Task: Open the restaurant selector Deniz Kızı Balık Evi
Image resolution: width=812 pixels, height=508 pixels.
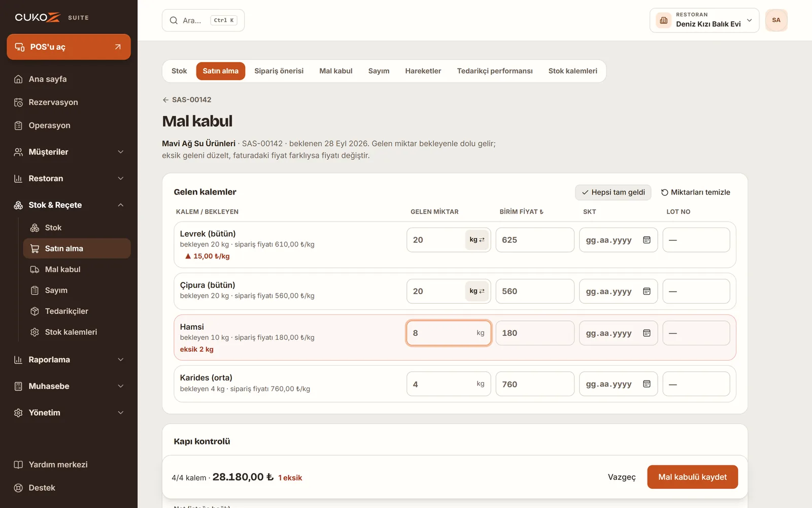Action: [704, 20]
